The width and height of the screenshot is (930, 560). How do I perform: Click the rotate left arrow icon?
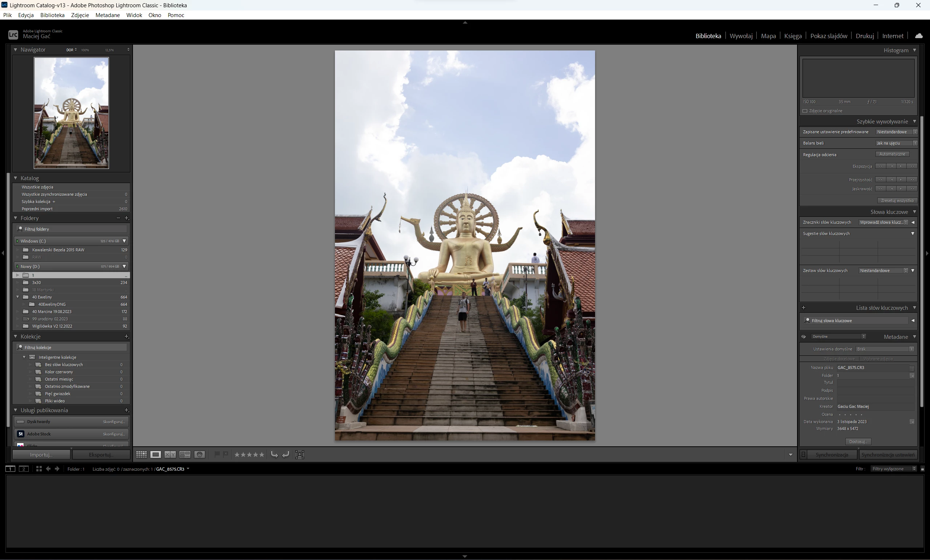274,455
